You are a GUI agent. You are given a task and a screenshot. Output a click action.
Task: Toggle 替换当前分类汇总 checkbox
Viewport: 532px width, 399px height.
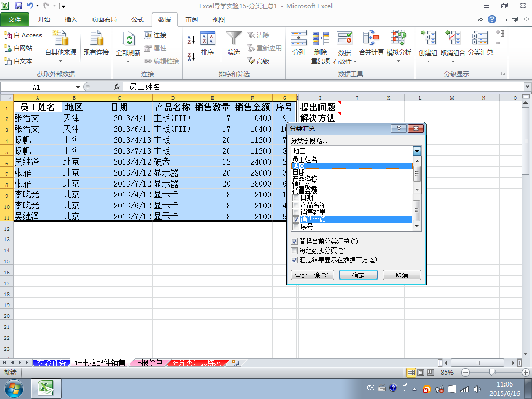(295, 241)
